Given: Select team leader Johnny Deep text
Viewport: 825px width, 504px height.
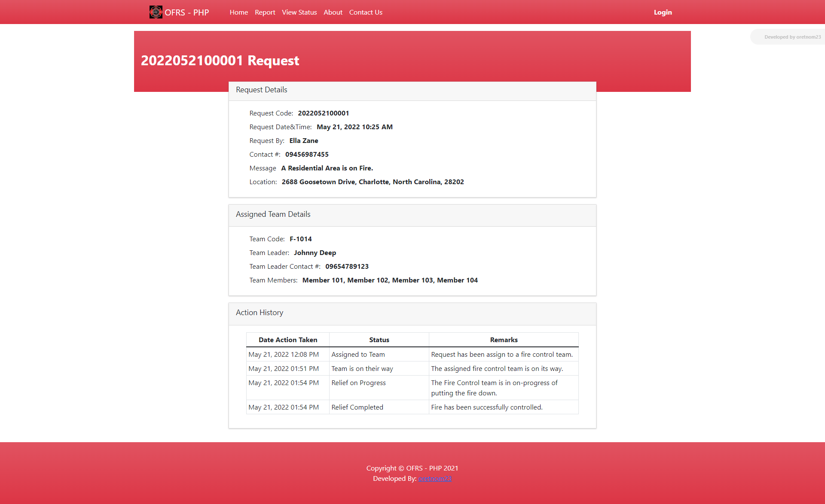Looking at the screenshot, I should (x=315, y=252).
